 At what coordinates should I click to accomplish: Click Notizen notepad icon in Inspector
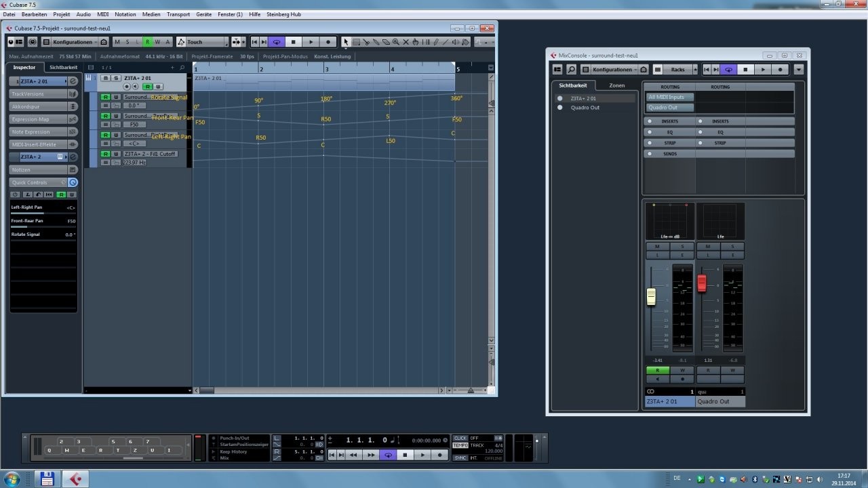tap(73, 169)
